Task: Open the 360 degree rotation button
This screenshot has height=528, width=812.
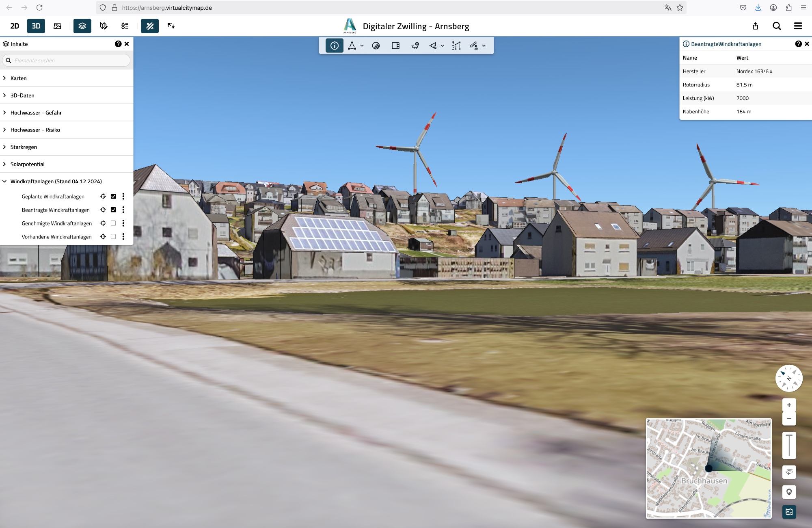Action: [789, 472]
